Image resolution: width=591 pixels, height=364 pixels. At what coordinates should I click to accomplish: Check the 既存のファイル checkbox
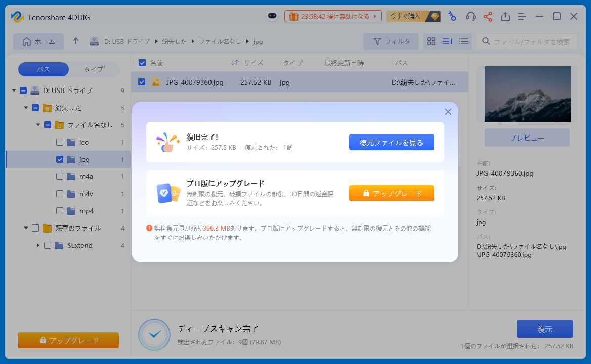[35, 228]
